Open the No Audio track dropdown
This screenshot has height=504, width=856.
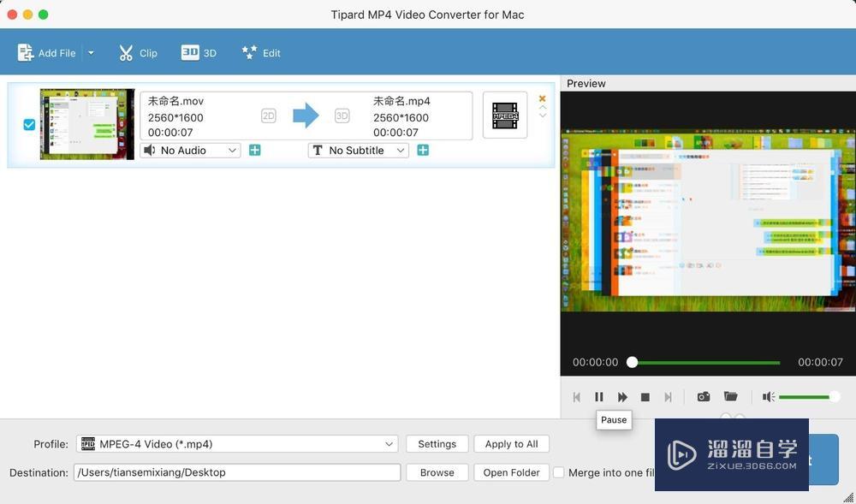pos(191,151)
